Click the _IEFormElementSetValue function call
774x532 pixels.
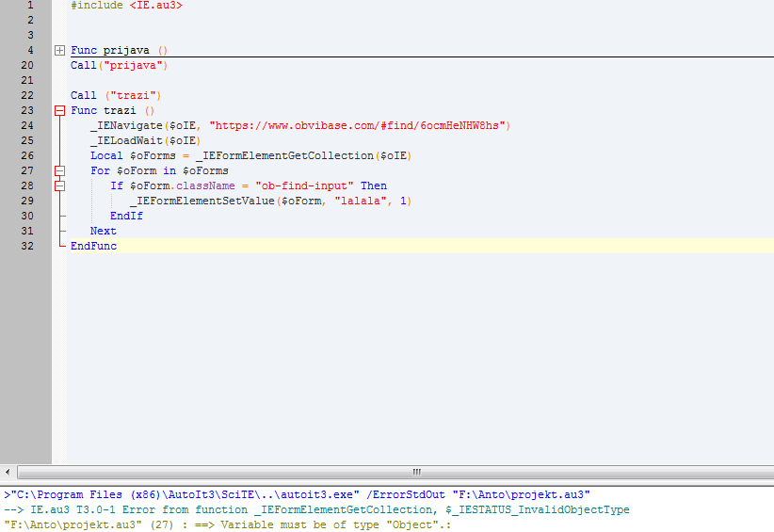coord(202,201)
